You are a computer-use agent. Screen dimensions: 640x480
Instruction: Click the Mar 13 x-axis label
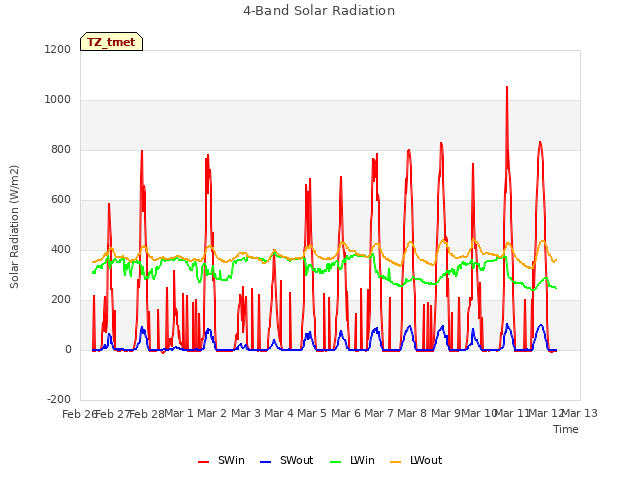(580, 413)
